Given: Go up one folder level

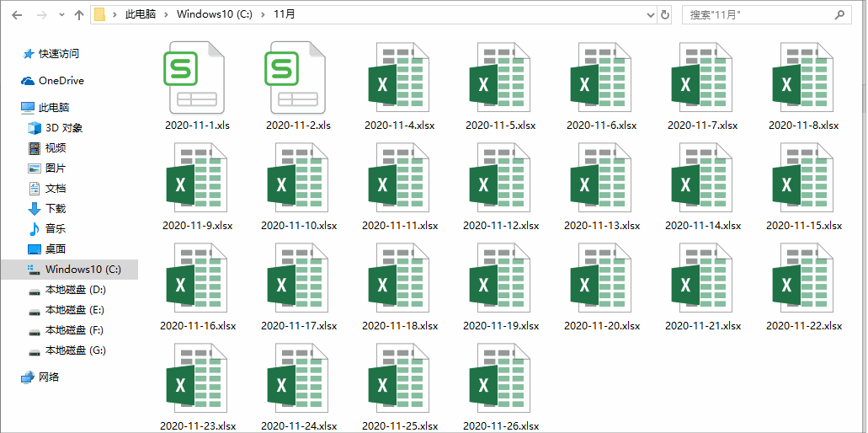Looking at the screenshot, I should (x=78, y=15).
